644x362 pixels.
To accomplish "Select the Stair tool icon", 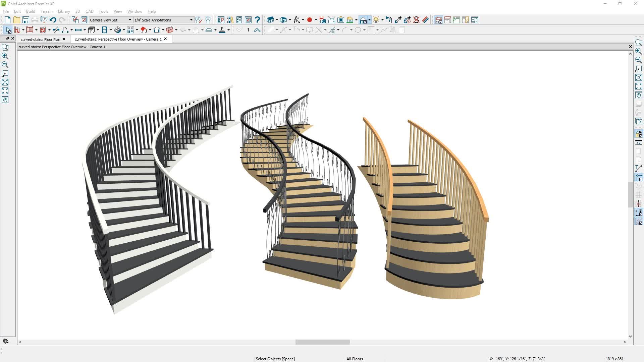I will tap(117, 30).
